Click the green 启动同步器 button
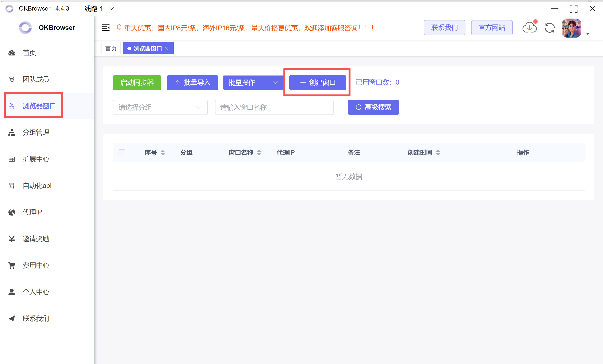 pyautogui.click(x=137, y=83)
